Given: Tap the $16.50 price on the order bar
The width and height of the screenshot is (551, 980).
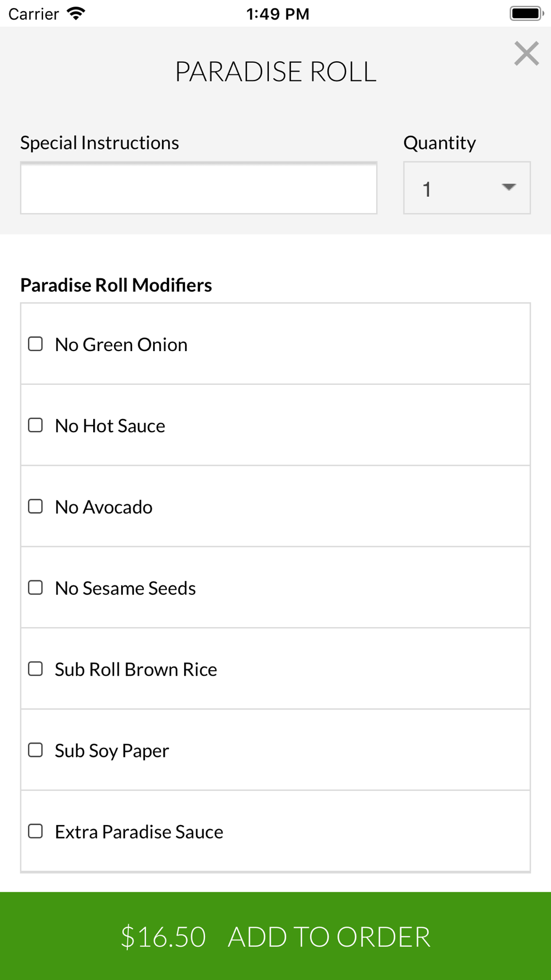Looking at the screenshot, I should tap(163, 936).
